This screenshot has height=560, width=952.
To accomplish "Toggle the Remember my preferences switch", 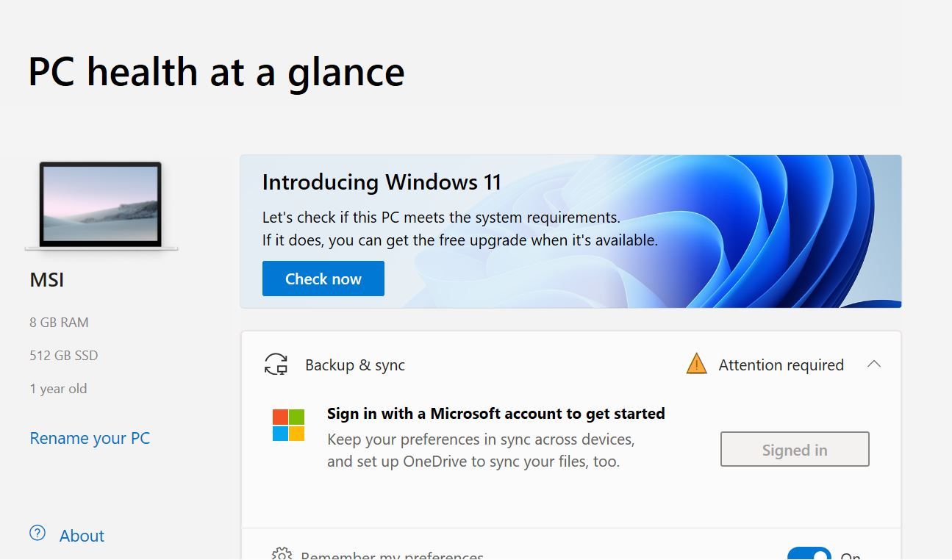I will 809,554.
